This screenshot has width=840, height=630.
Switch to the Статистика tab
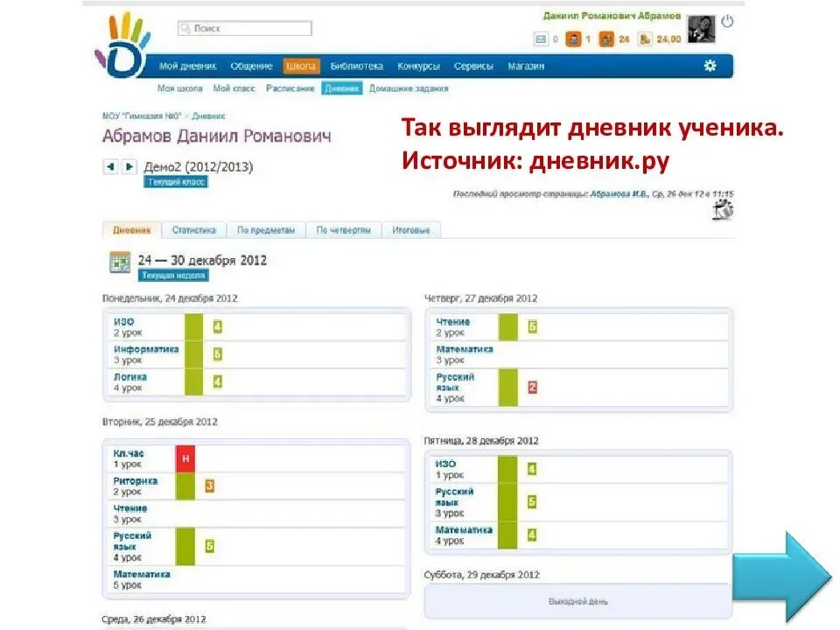click(194, 230)
